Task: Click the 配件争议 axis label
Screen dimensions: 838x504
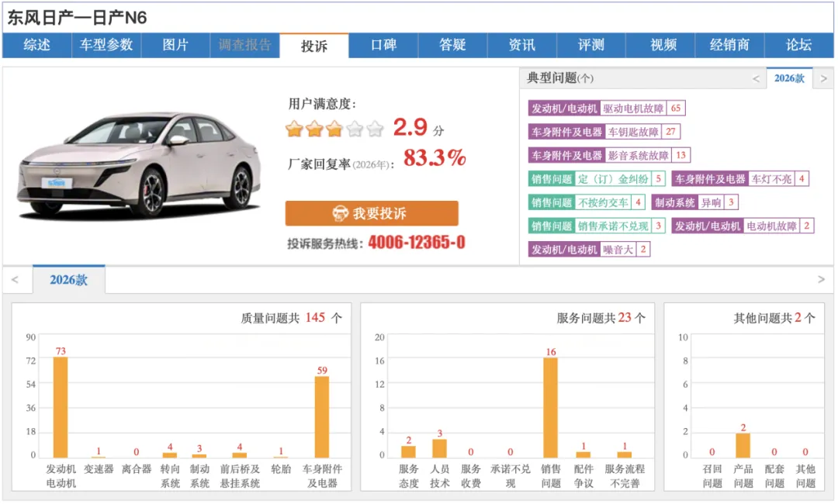Action: [583, 476]
